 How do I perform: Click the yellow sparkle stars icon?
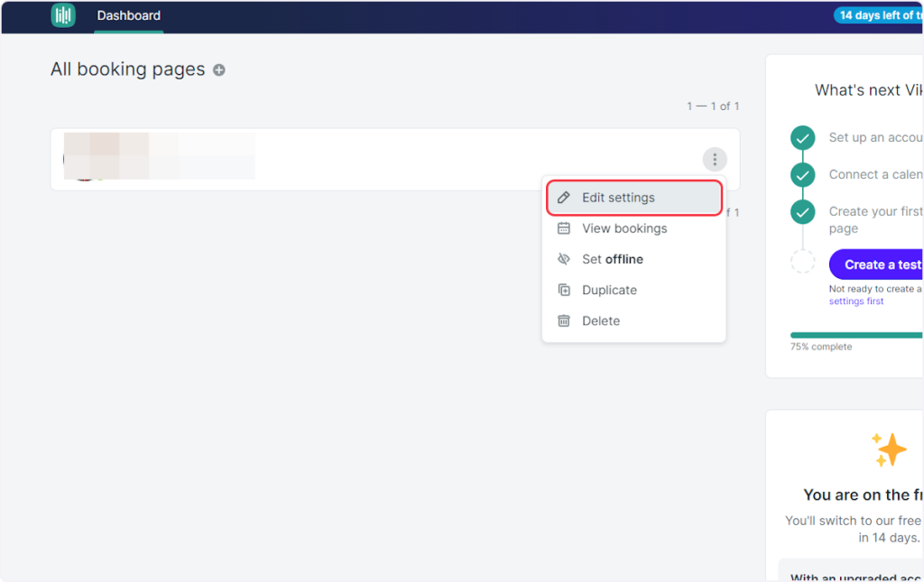tap(889, 449)
